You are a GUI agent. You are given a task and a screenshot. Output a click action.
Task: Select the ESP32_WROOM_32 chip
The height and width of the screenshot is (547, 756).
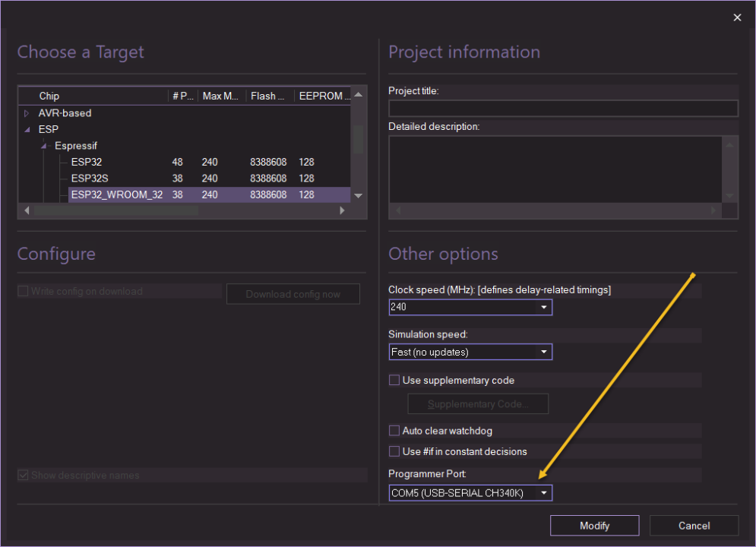point(116,195)
